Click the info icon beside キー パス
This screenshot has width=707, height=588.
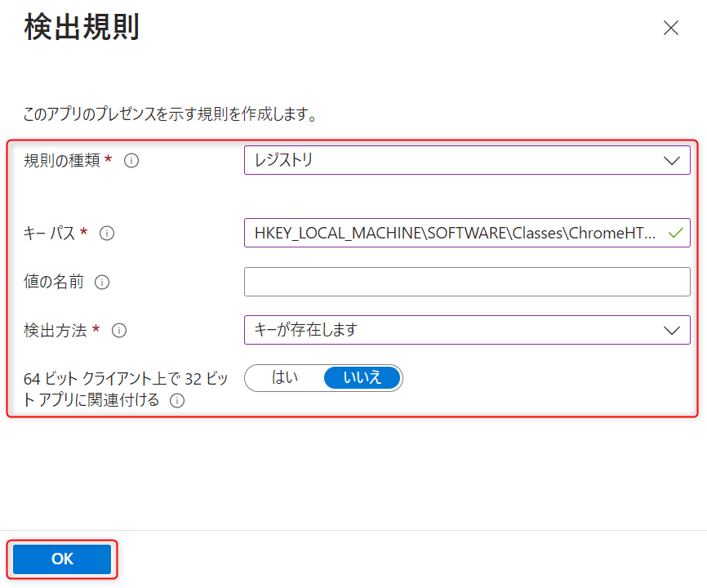(107, 234)
